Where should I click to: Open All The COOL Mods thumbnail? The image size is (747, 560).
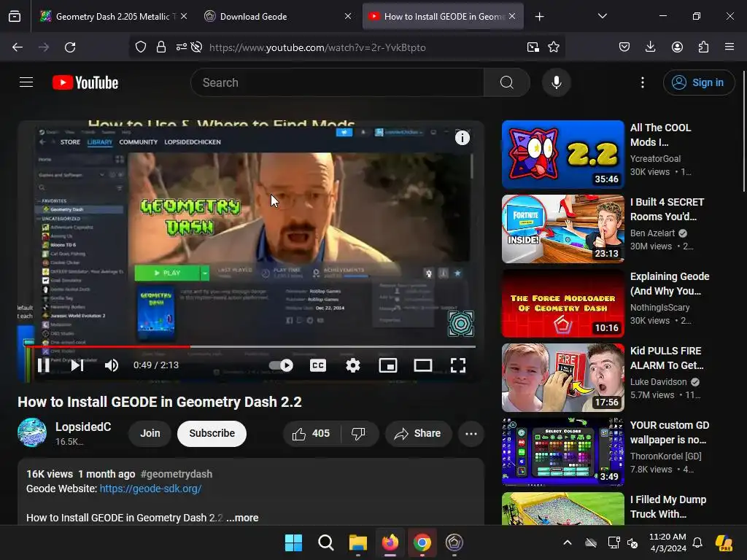point(562,155)
